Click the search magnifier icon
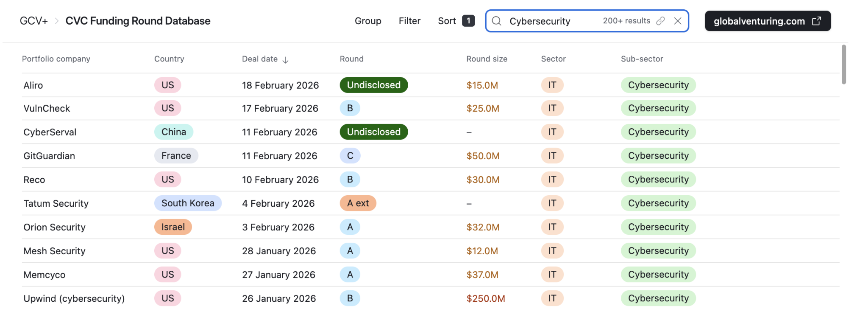The height and width of the screenshot is (309, 868). [497, 21]
